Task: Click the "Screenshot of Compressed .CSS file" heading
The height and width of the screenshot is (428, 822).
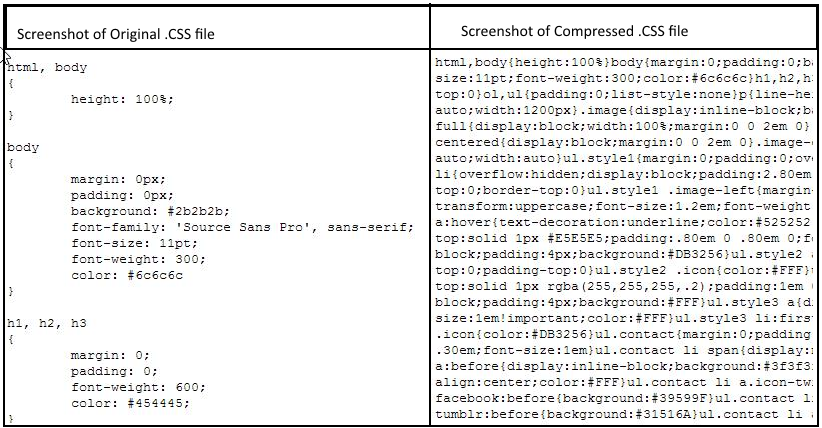Action: click(574, 32)
